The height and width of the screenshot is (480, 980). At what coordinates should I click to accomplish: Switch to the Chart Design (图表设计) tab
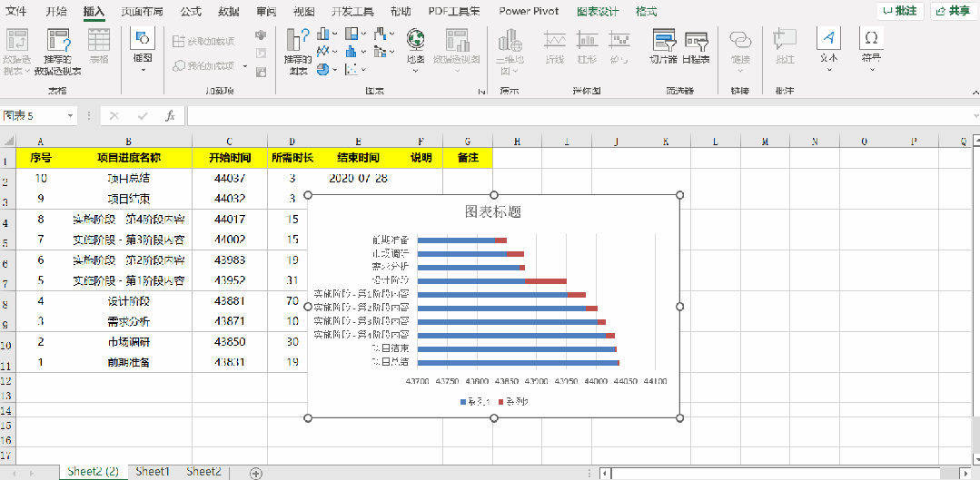(x=598, y=11)
